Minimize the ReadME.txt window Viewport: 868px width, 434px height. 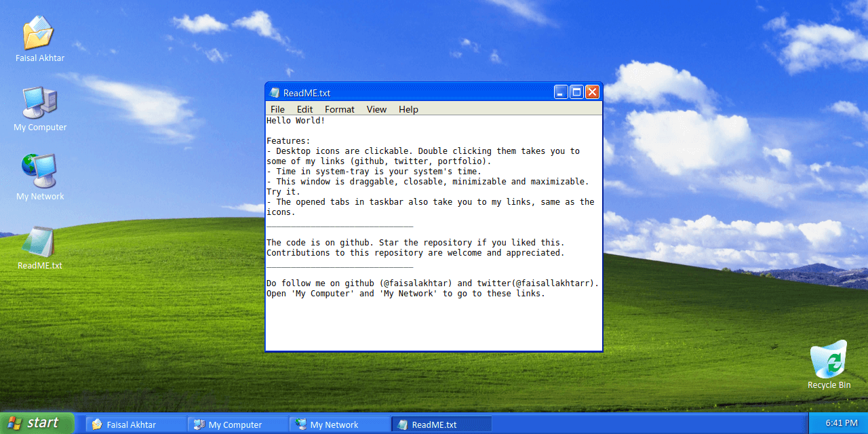[561, 92]
